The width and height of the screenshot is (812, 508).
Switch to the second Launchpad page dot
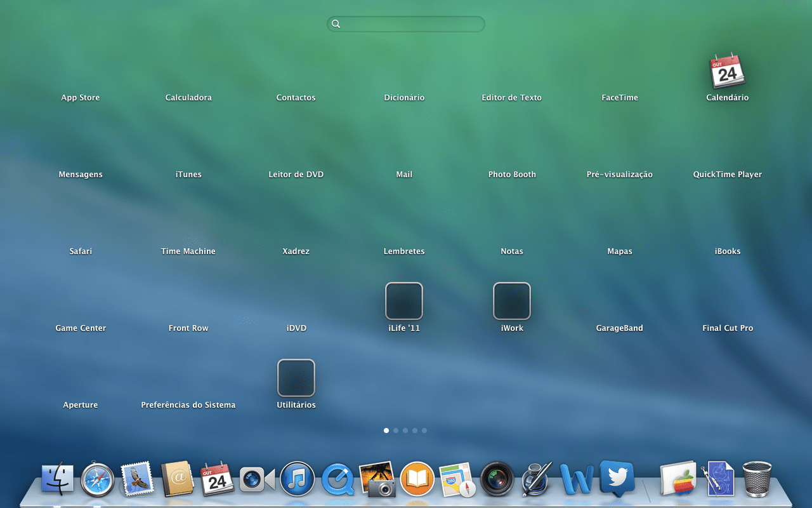[396, 430]
